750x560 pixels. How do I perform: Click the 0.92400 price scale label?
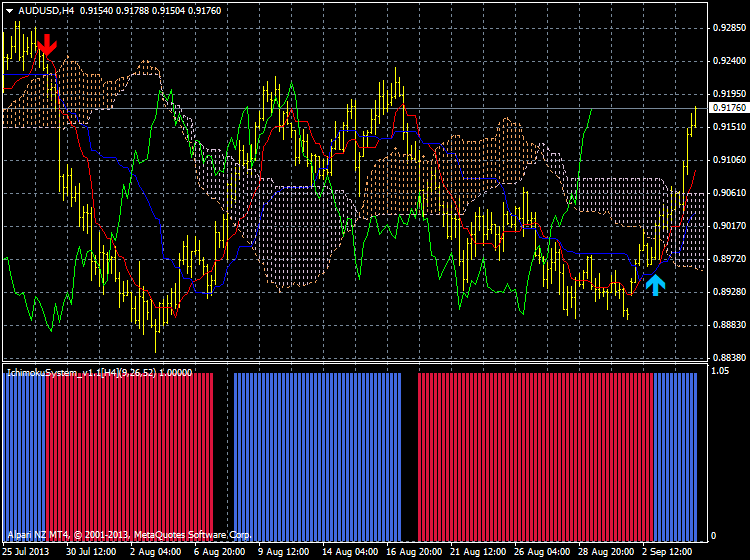coord(729,61)
